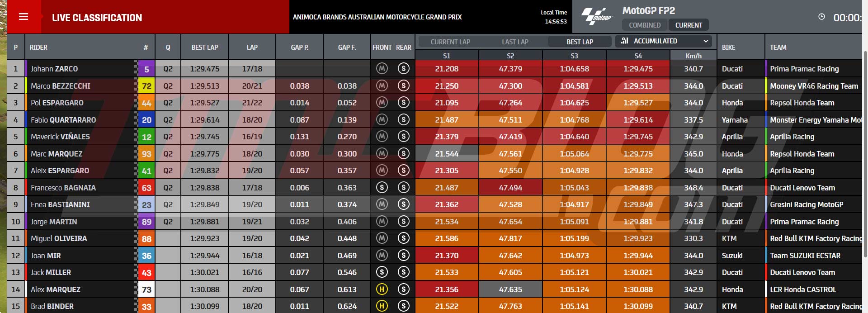Image resolution: width=868 pixels, height=313 pixels.
Task: Click Miguel Oliveira's lap count 19/20
Action: (x=252, y=238)
